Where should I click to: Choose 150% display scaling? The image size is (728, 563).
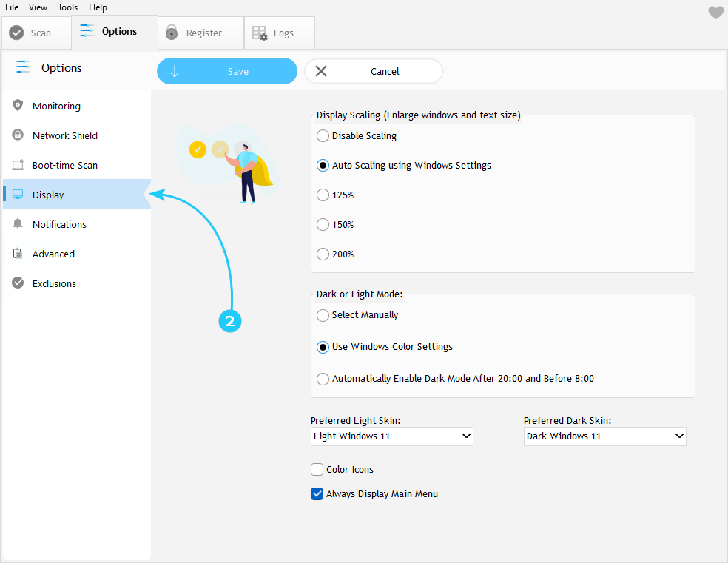tap(323, 225)
